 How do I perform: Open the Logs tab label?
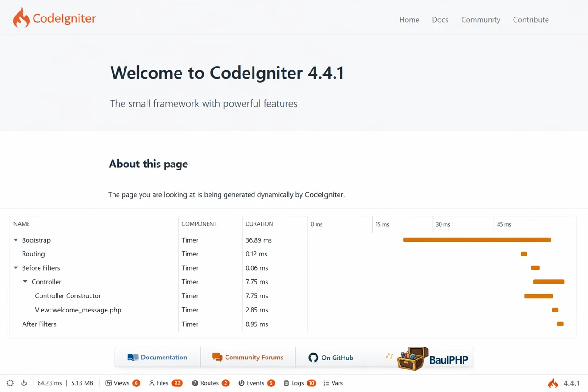click(297, 383)
